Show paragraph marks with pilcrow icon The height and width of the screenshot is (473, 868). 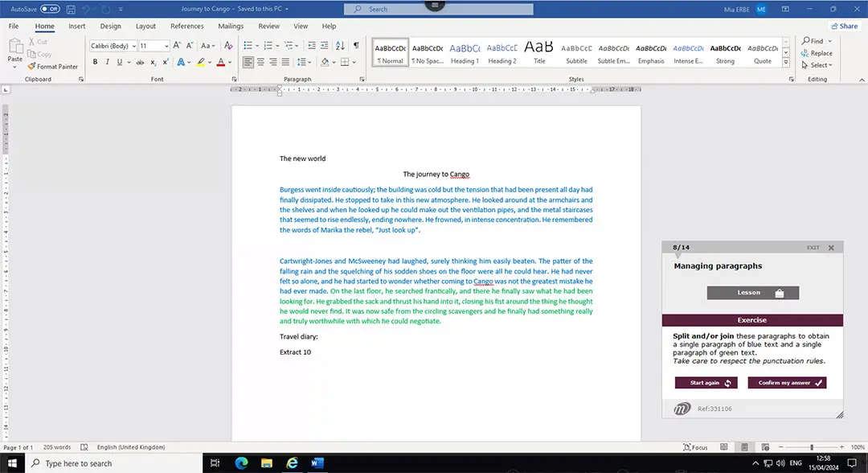(355, 46)
